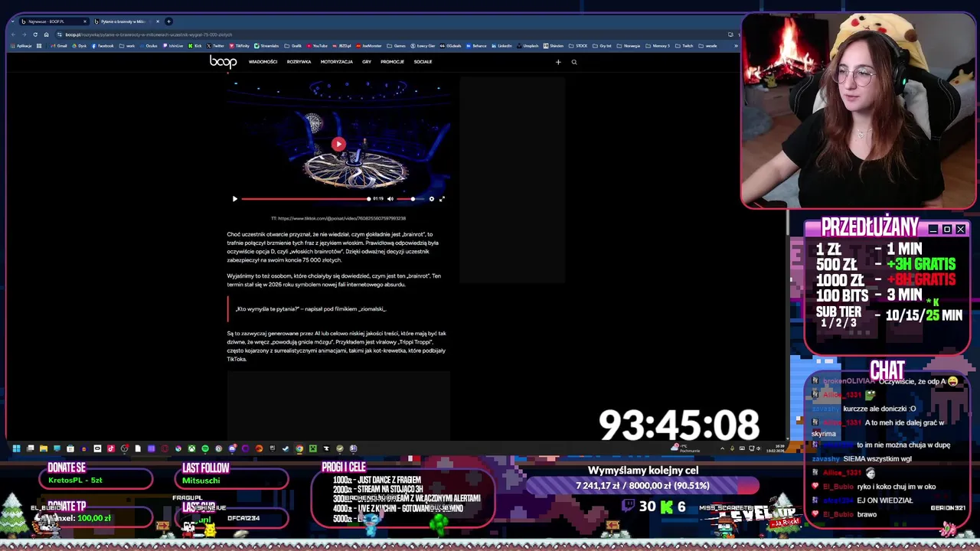Viewport: 980px width, 551px height.
Task: Click the red play button on video
Action: 338,144
